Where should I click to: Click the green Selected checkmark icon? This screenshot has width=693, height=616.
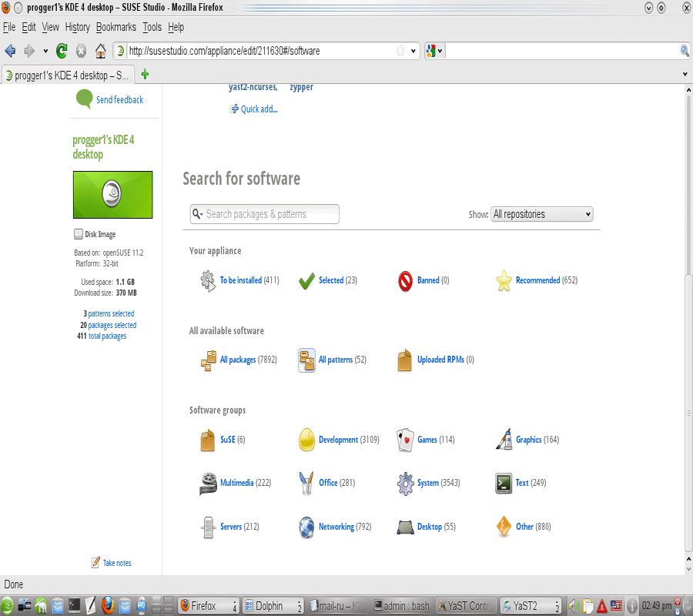(306, 281)
